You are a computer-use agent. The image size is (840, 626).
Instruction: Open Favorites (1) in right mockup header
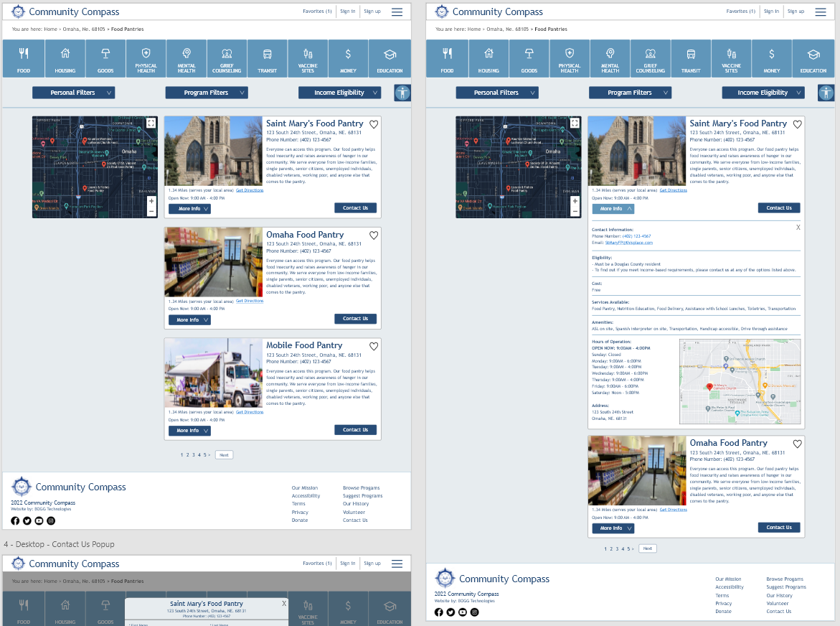741,11
